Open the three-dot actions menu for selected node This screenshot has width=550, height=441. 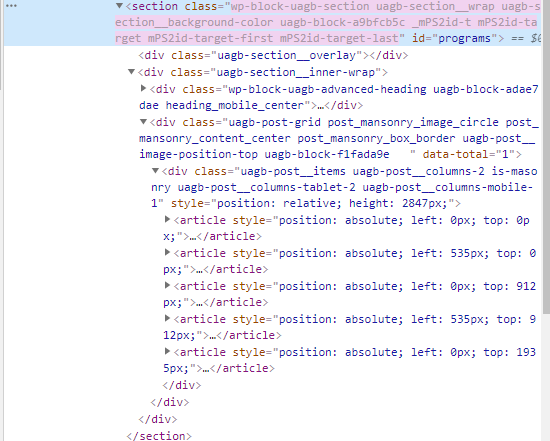tap(11, 6)
